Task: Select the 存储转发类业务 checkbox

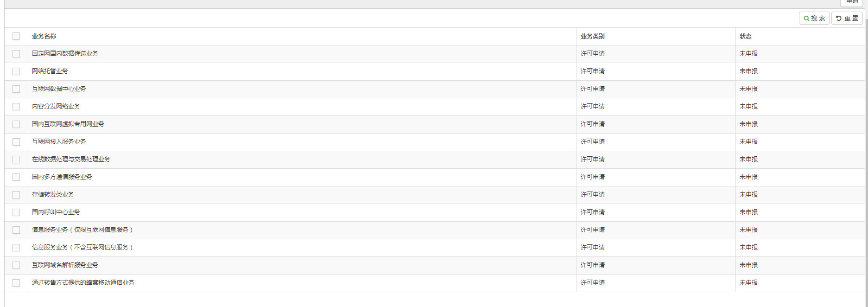Action: (16, 195)
